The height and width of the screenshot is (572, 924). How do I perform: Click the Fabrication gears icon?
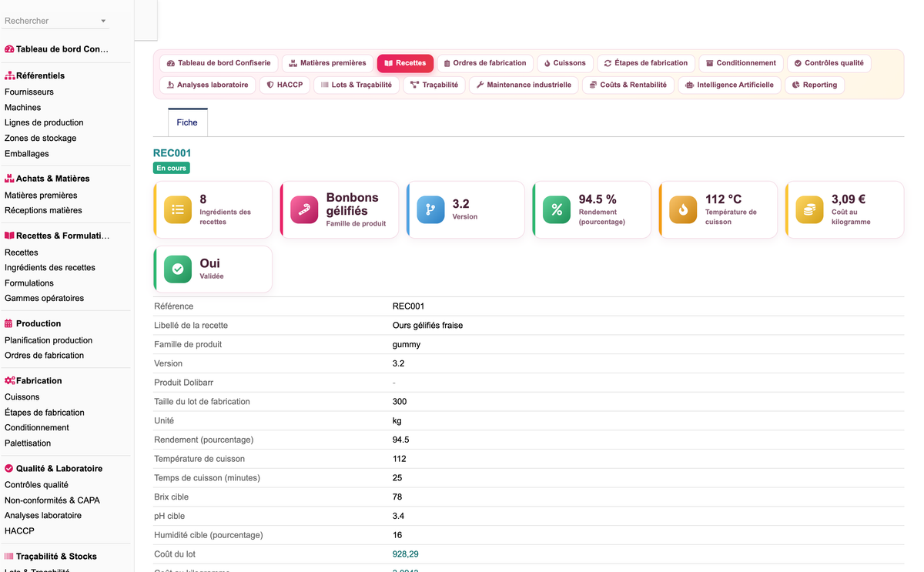pyautogui.click(x=10, y=380)
